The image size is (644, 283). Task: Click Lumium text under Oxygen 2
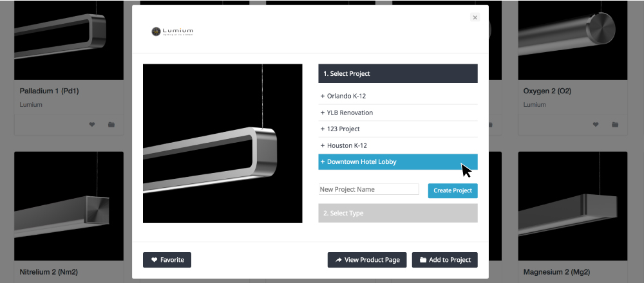535,105
